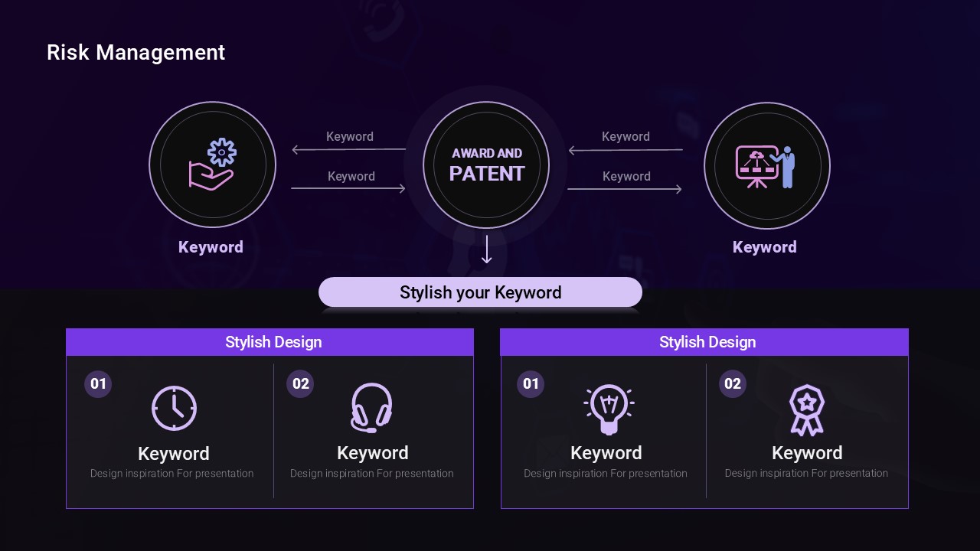Click the downward arrow below Patent circle
This screenshot has height=551, width=980.
(486, 250)
